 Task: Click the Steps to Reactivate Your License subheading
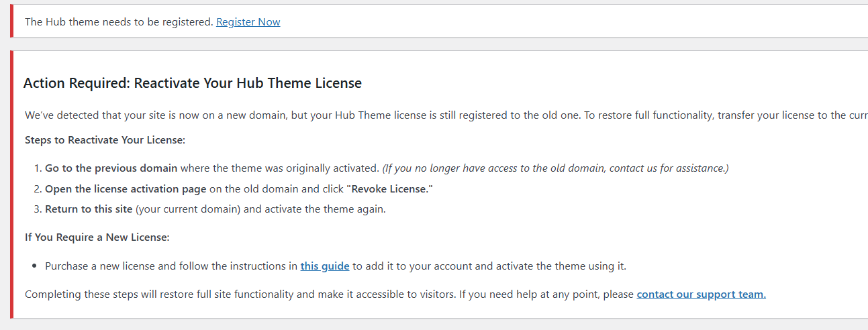click(x=105, y=140)
